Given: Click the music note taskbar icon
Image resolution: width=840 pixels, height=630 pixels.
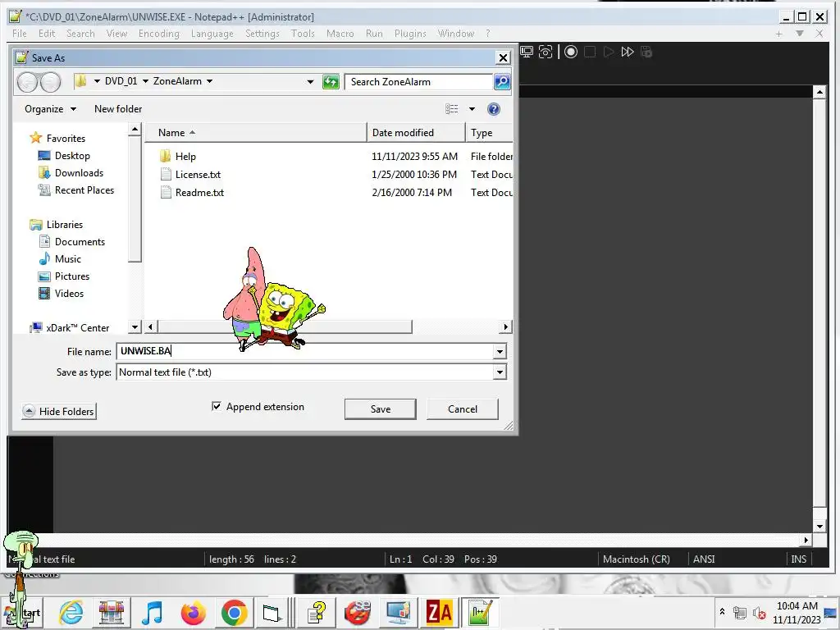Looking at the screenshot, I should [152, 612].
